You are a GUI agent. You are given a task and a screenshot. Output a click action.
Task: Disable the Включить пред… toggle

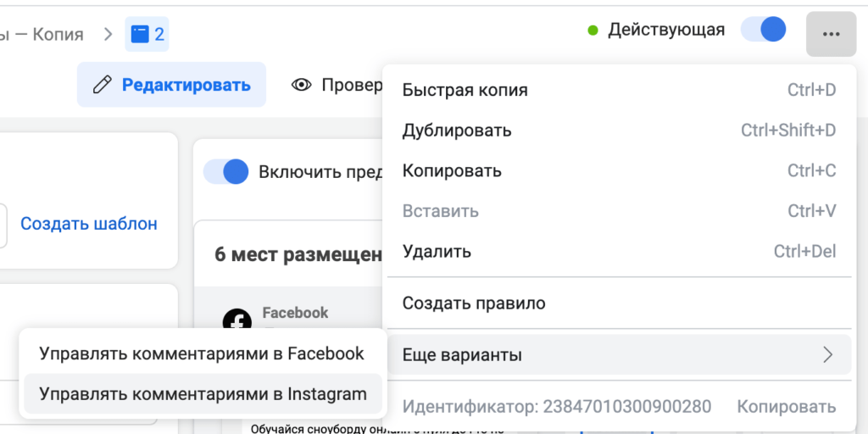tap(226, 172)
